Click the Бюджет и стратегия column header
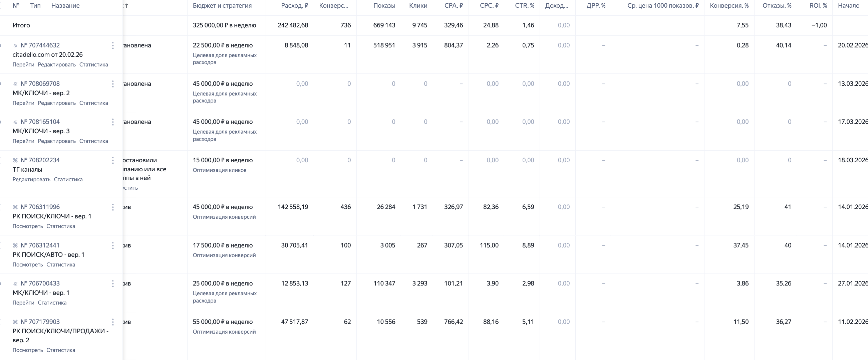The width and height of the screenshot is (868, 360). pos(222,6)
